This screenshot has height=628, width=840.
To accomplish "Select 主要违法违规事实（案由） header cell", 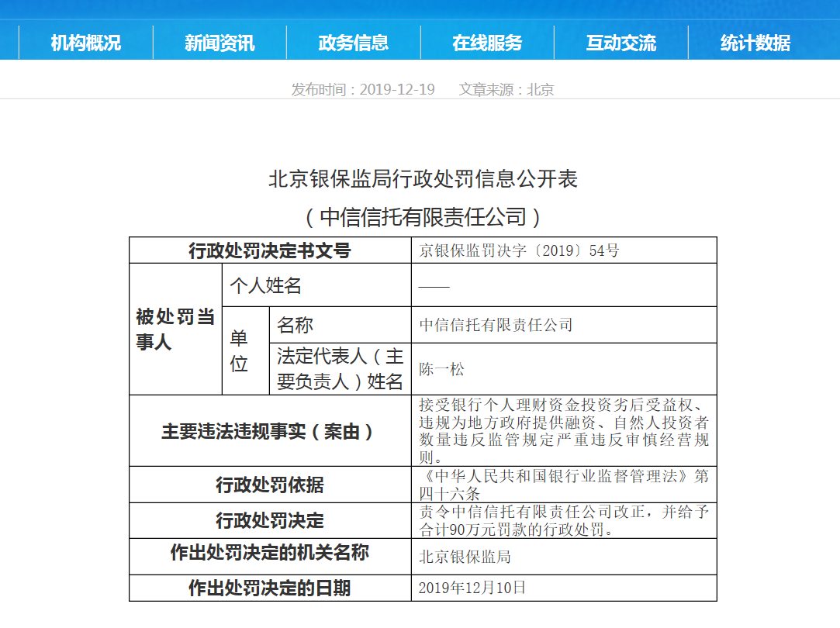I will (270, 431).
